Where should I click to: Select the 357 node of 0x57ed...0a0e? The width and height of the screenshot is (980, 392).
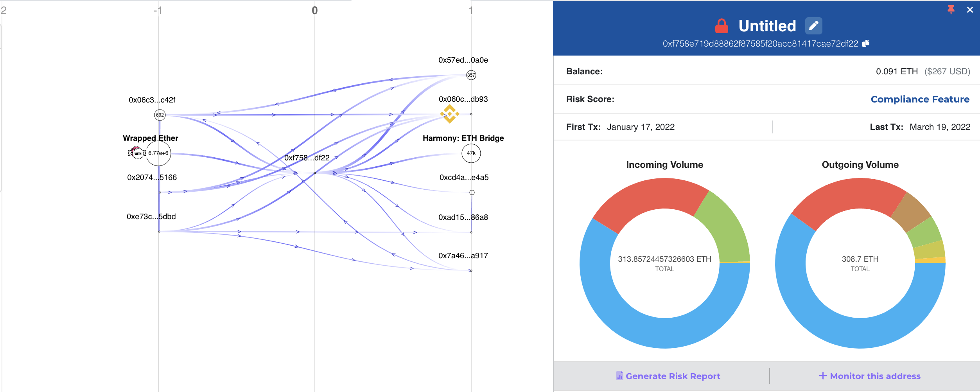tap(471, 75)
